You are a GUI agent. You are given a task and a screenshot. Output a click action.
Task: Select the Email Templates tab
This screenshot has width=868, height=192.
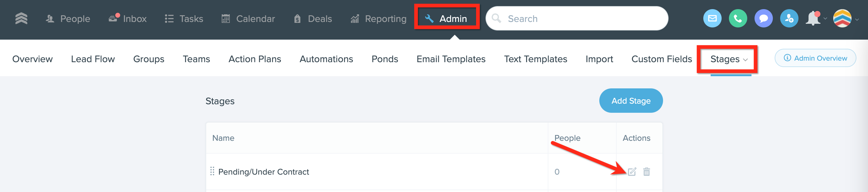(450, 59)
